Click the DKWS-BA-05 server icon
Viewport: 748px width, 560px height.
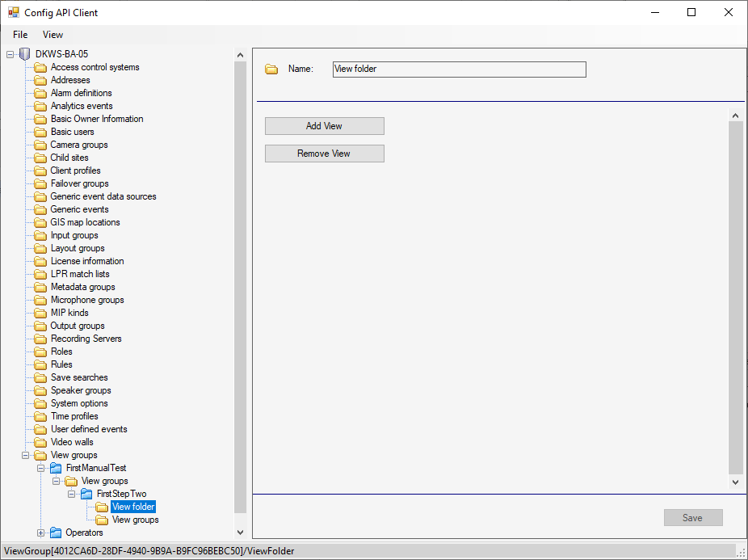pyautogui.click(x=24, y=54)
